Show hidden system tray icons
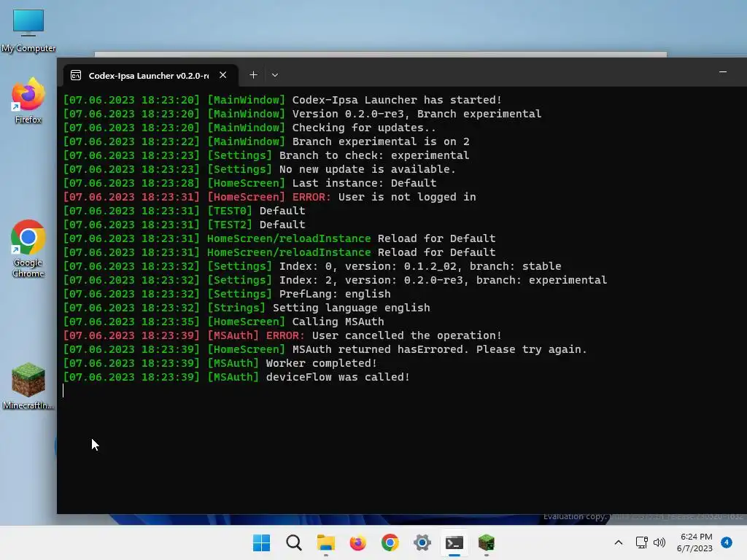The image size is (747, 560). [x=619, y=542]
